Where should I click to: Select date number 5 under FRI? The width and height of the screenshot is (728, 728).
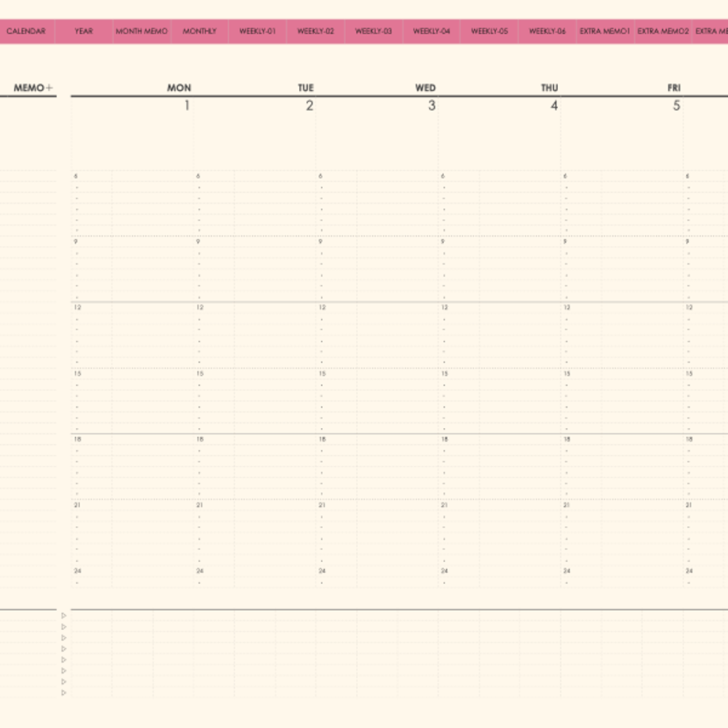(x=677, y=106)
